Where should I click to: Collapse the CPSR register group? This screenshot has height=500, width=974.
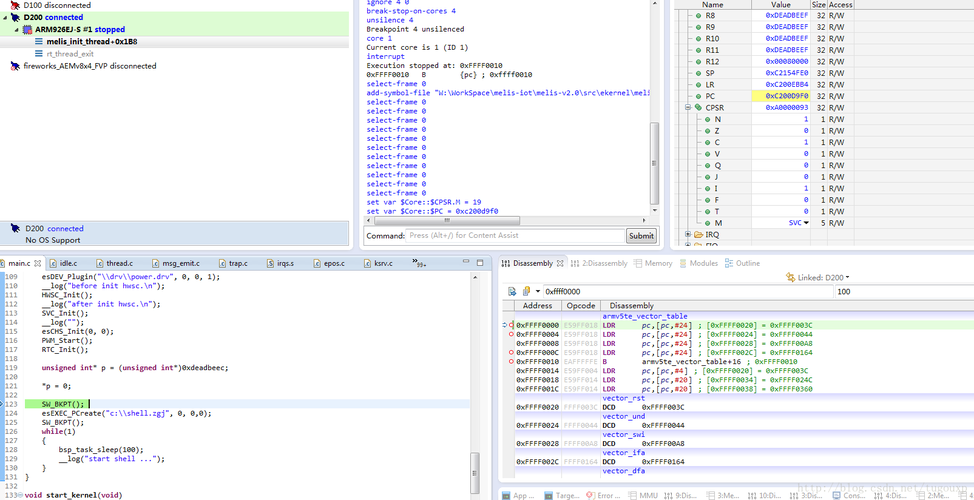[x=688, y=107]
